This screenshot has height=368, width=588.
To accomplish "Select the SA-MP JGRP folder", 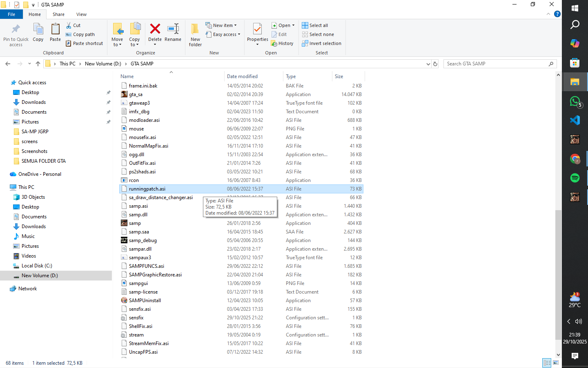I will 35,132.
